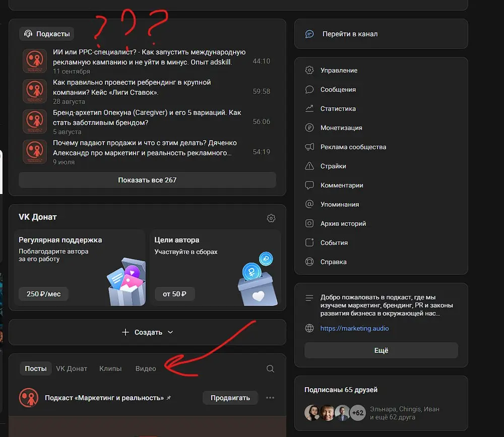Open Подкаст «Маркетинг и реальность» author link
Image resolution: width=504 pixels, height=437 pixels.
104,398
